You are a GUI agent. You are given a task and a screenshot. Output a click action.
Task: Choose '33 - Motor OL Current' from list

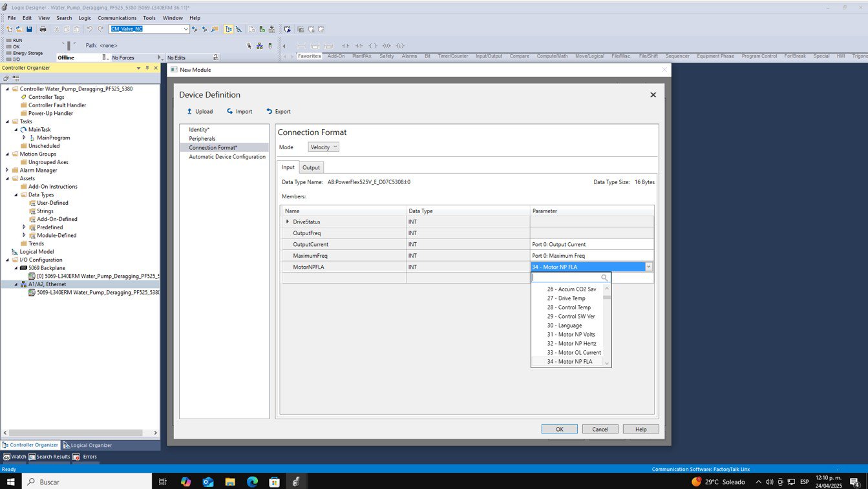click(574, 353)
